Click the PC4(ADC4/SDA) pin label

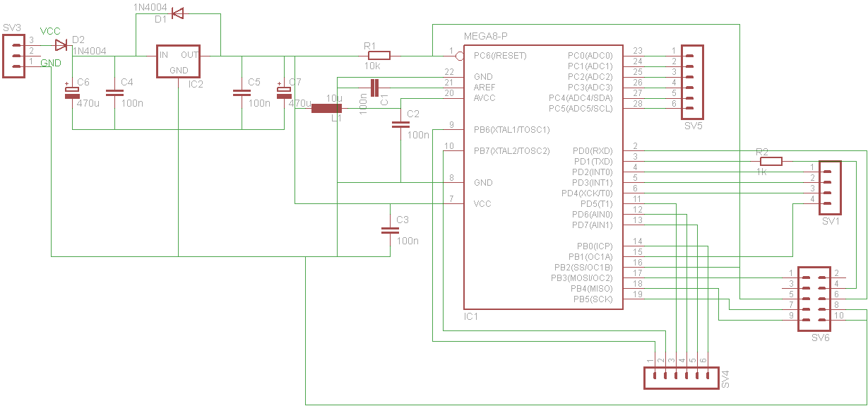coord(581,98)
